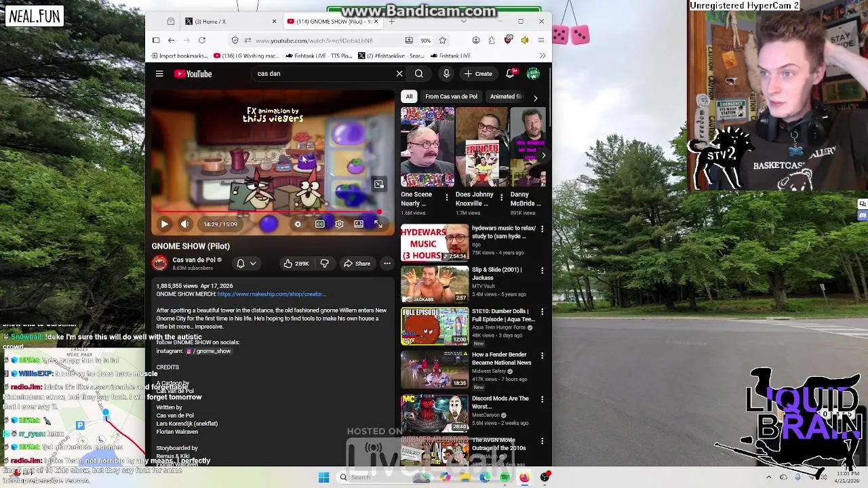
Task: Mute the video with the speaker icon
Action: [x=184, y=224]
